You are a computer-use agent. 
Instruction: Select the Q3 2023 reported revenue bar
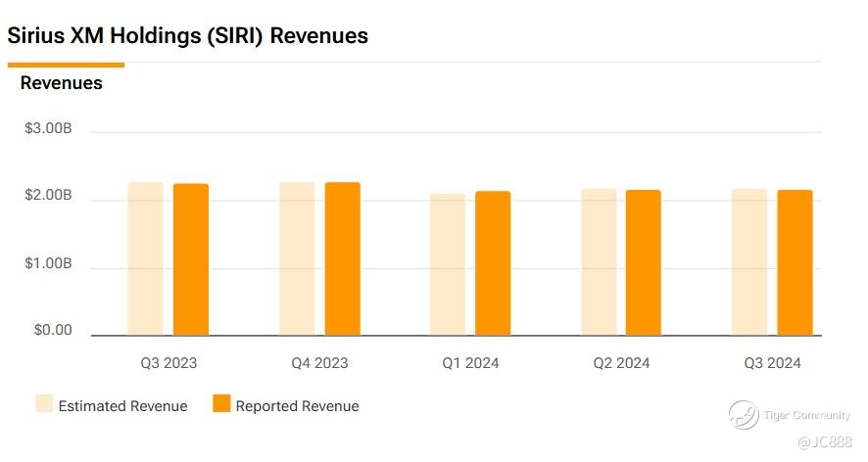(191, 259)
